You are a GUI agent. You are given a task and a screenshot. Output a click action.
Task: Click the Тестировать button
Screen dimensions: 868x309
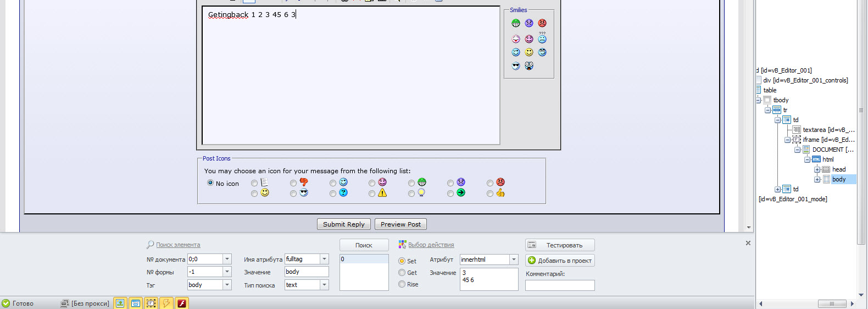560,245
